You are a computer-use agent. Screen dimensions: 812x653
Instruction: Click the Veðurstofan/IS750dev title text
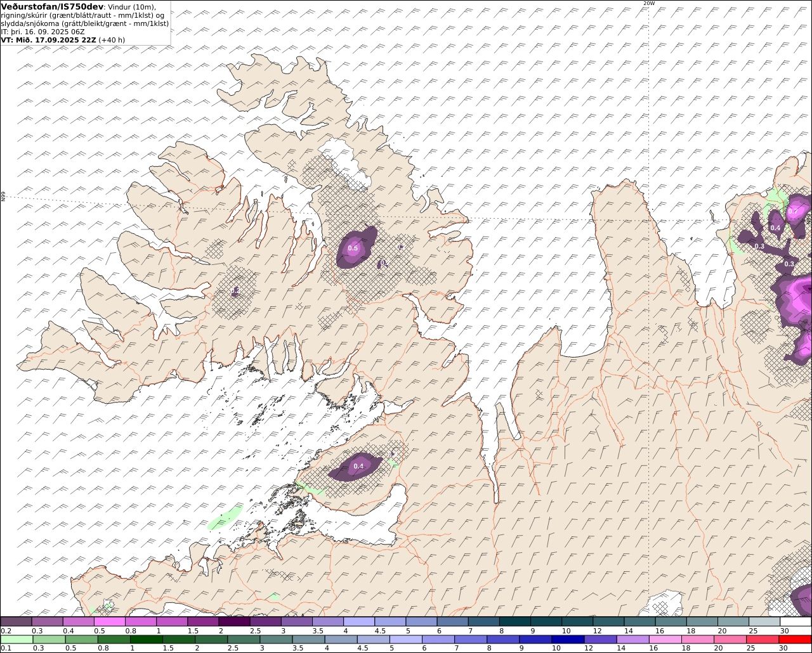pos(52,6)
